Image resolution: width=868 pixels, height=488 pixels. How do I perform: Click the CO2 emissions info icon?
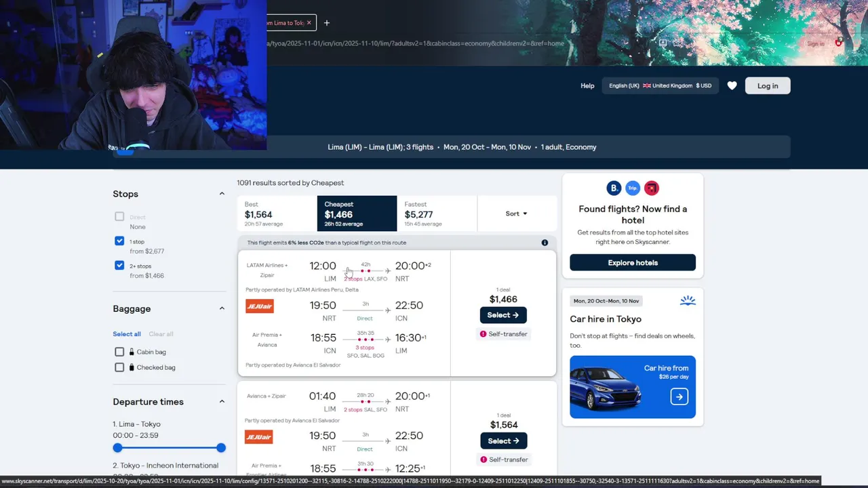[x=545, y=243]
